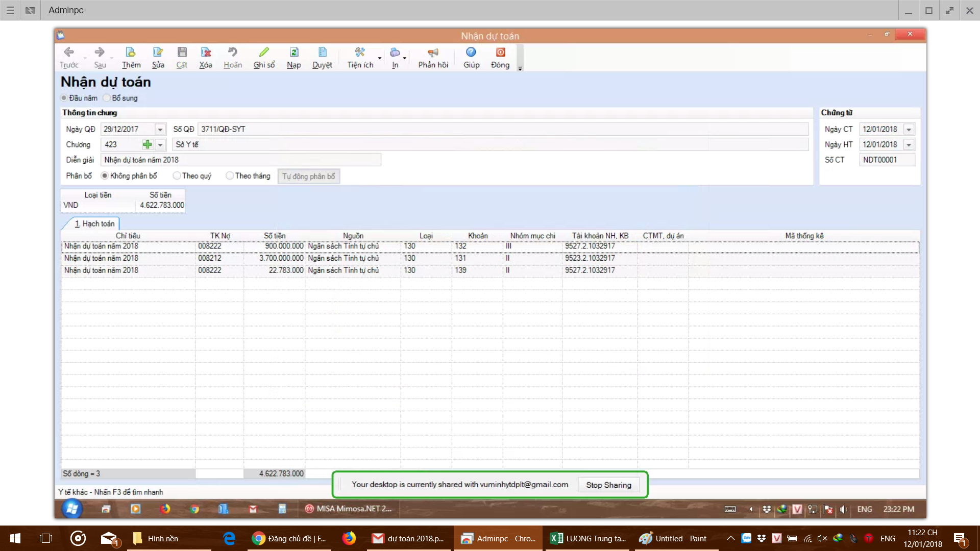Open MISA Mimosa.NET in remote taskbar
The width and height of the screenshot is (980, 551).
click(348, 509)
